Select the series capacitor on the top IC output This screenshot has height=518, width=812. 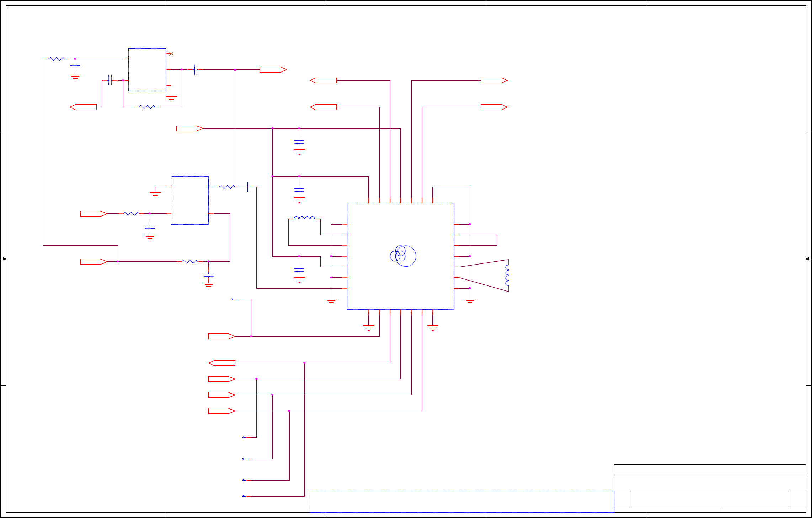click(195, 70)
